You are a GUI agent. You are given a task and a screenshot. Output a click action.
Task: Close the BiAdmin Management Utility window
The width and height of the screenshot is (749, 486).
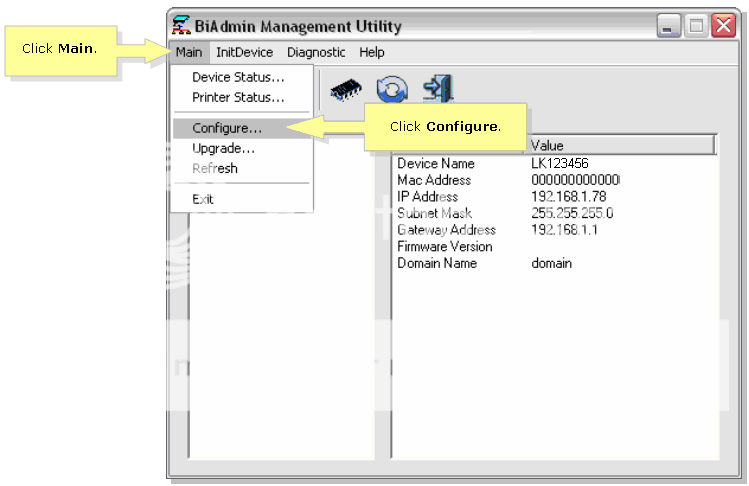pyautogui.click(x=723, y=25)
